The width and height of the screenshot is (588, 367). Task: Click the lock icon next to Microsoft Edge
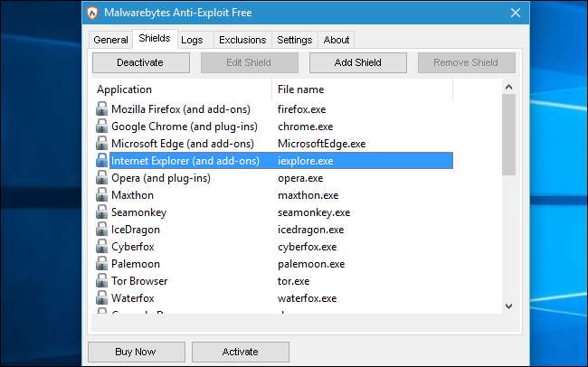[102, 144]
